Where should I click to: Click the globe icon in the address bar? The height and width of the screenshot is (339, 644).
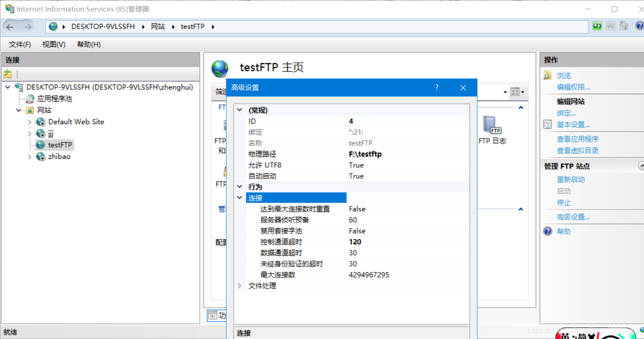(x=54, y=26)
